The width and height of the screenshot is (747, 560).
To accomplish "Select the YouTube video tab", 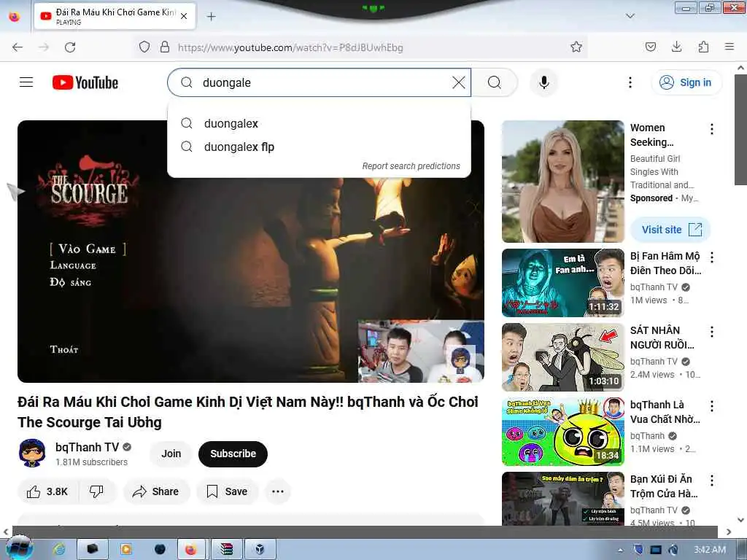I will click(x=115, y=16).
